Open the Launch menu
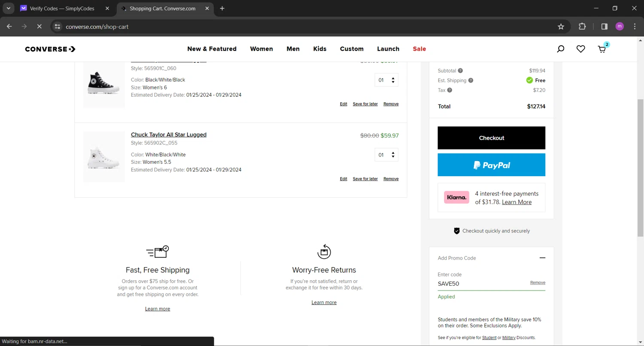The image size is (644, 346). pos(388,49)
